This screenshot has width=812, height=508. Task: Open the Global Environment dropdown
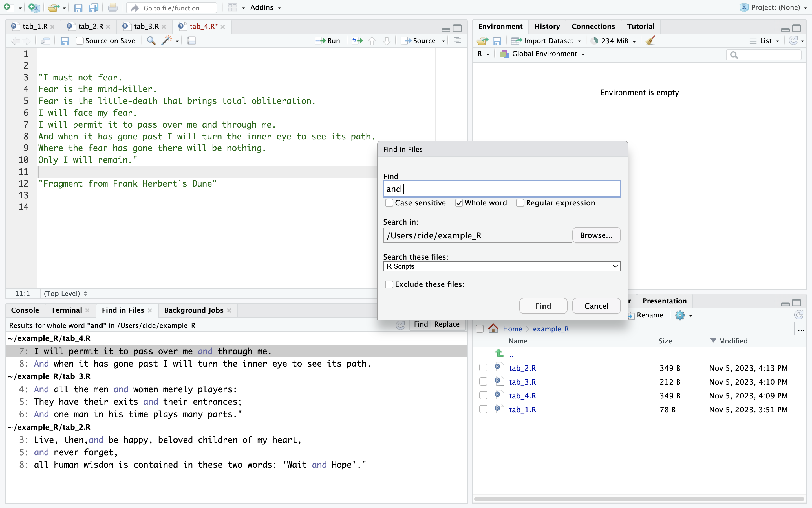pyautogui.click(x=542, y=54)
